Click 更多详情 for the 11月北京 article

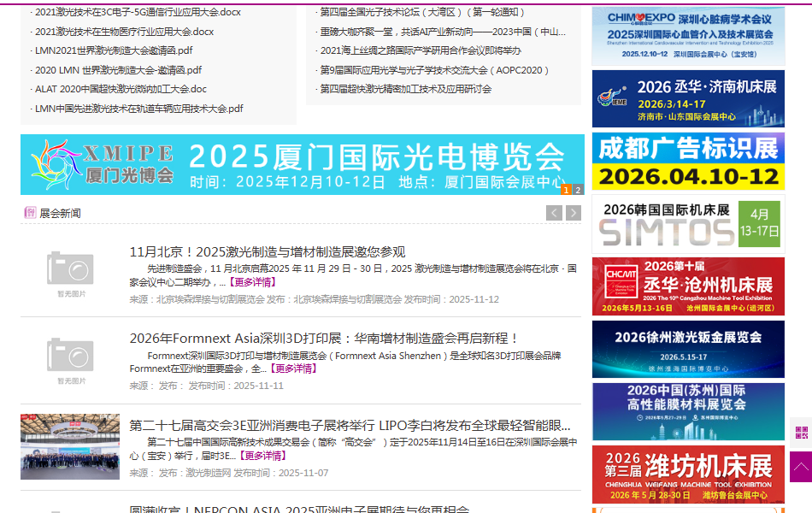[253, 282]
